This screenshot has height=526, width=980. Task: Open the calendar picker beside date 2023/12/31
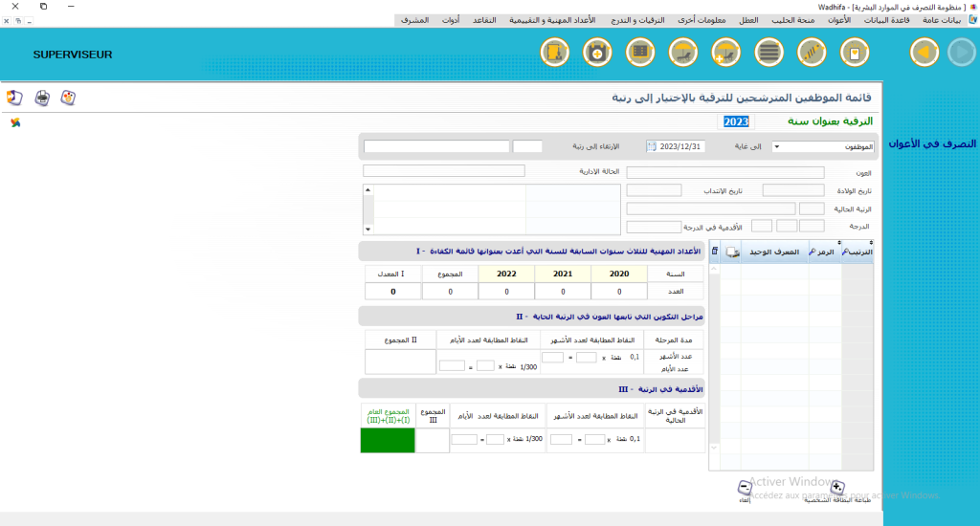tap(652, 147)
